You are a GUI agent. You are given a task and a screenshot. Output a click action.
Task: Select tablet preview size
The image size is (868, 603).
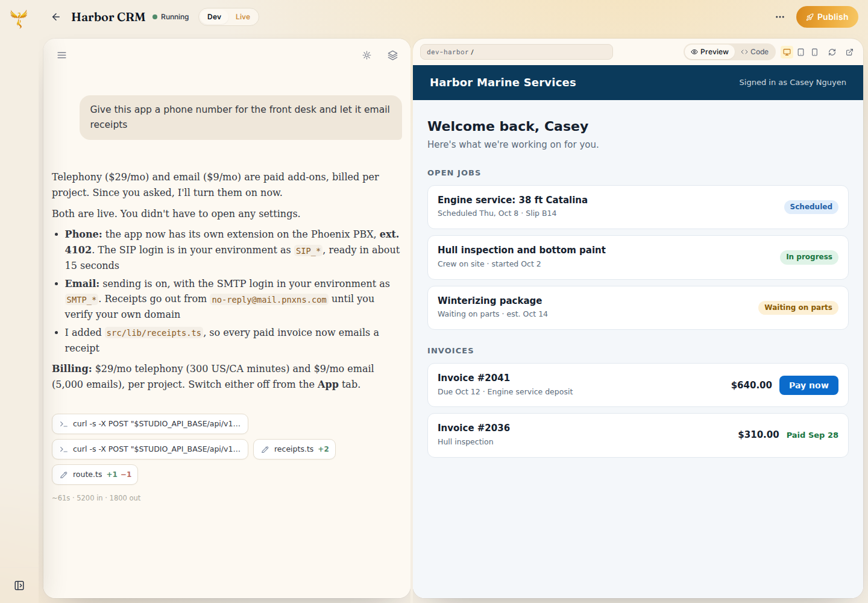(800, 52)
